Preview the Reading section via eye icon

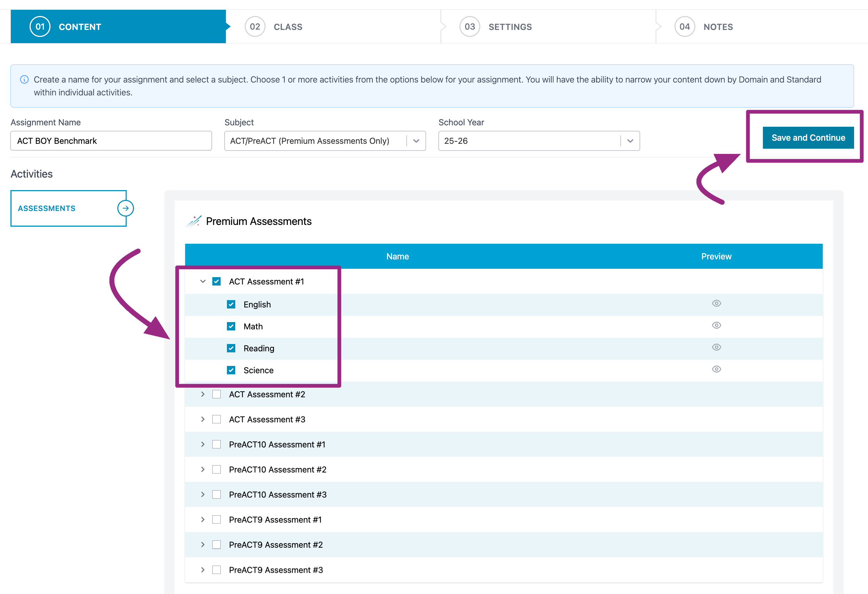click(716, 347)
